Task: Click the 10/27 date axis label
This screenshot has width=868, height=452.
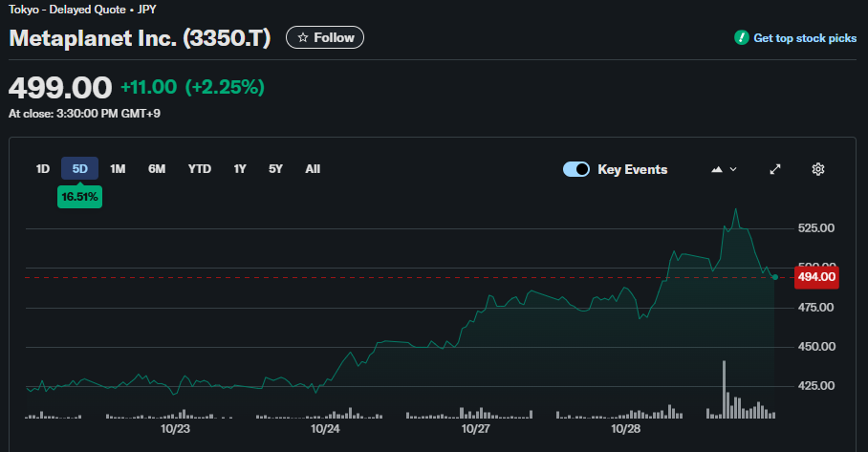Action: click(x=475, y=429)
